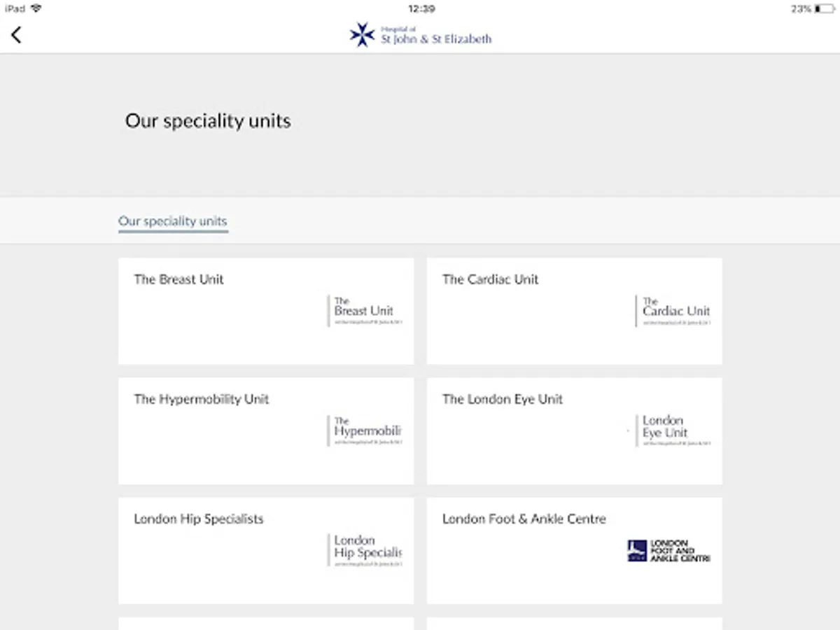Tap the London Hip Specialists logo image
Image resolution: width=840 pixels, height=630 pixels.
(365, 550)
